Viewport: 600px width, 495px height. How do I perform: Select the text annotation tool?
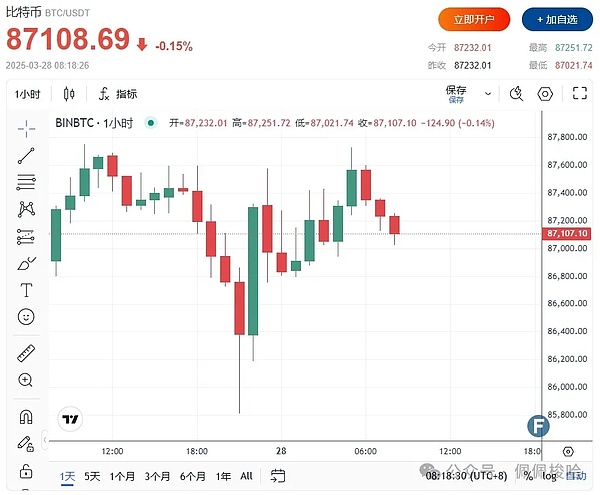(x=26, y=290)
